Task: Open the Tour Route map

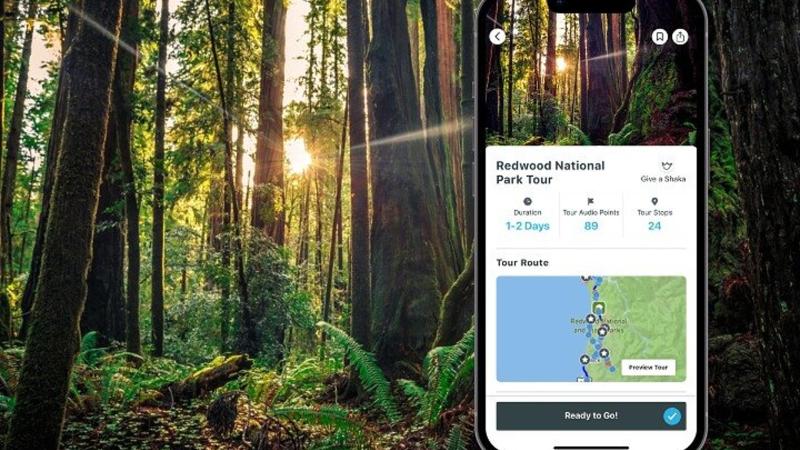Action: pyautogui.click(x=591, y=329)
